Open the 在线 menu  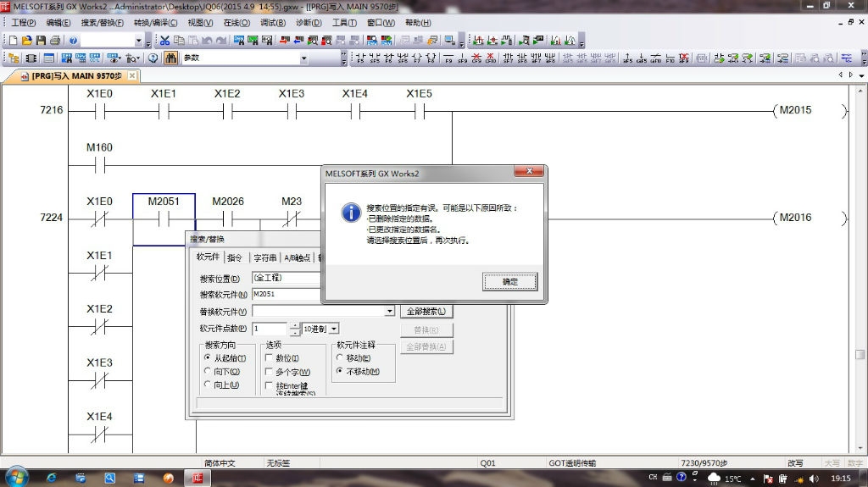[236, 23]
